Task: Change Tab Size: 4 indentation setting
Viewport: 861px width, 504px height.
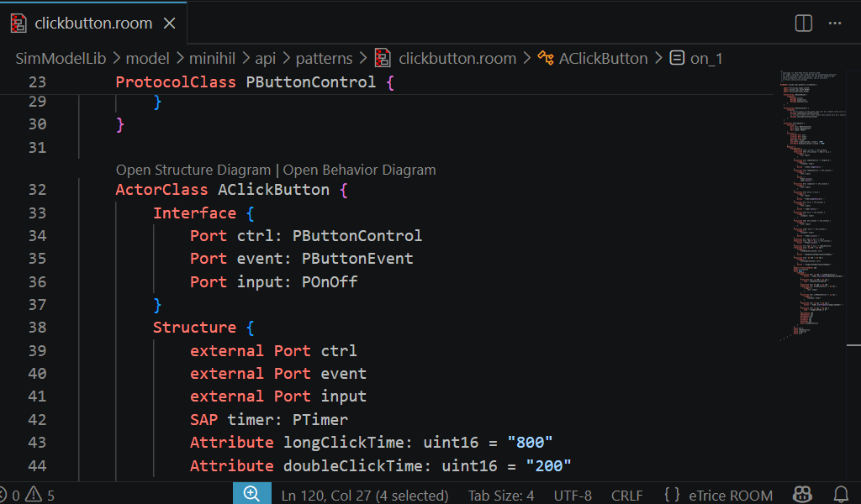Action: click(x=501, y=496)
